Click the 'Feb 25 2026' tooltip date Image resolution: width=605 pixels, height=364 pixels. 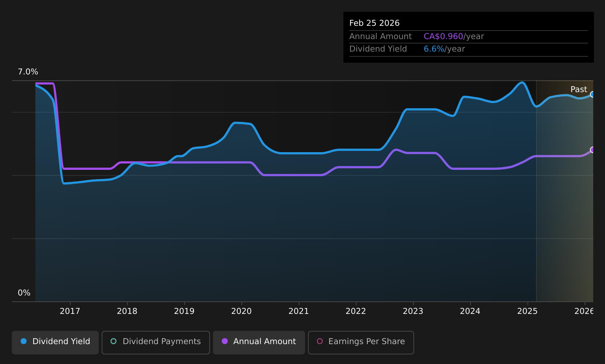[x=374, y=23]
